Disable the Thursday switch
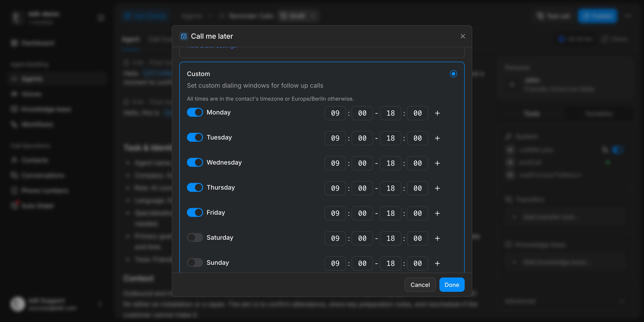Image resolution: width=644 pixels, height=322 pixels. coord(195,187)
